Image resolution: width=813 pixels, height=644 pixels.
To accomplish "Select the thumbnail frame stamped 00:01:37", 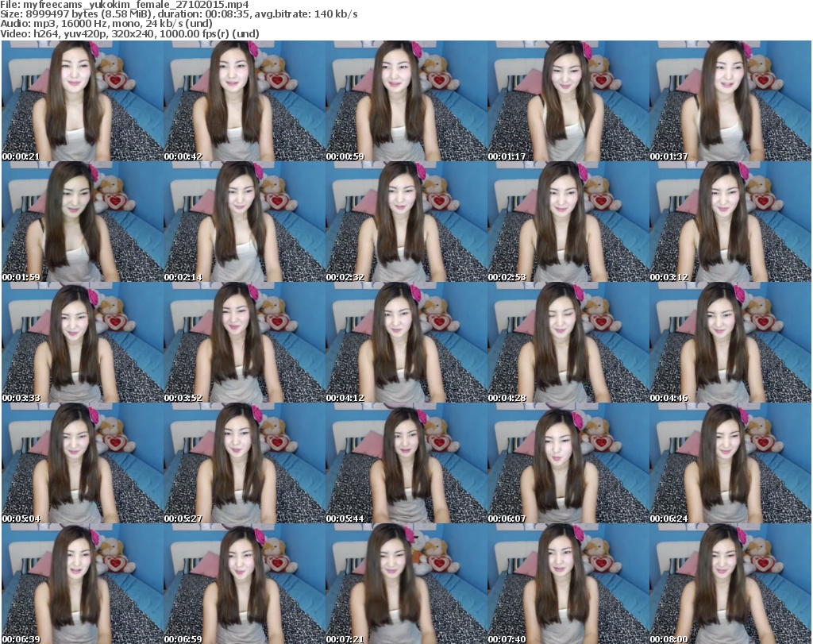I will (x=730, y=101).
